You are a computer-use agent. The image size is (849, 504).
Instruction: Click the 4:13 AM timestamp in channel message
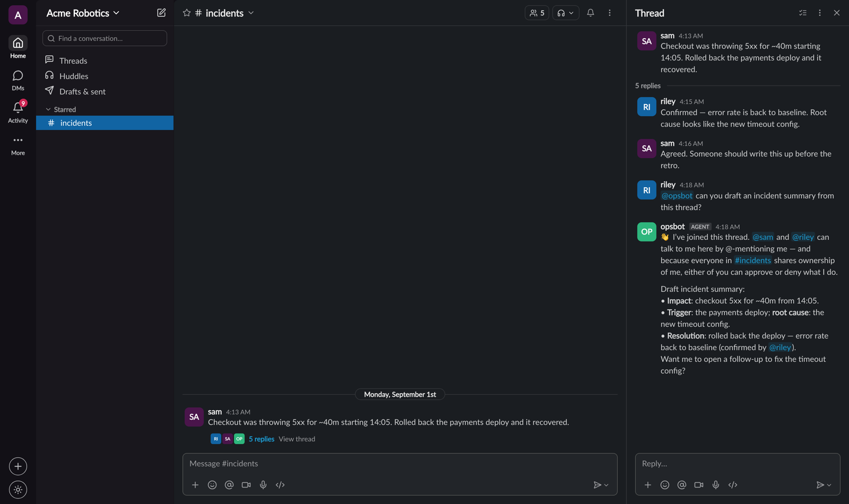[x=238, y=412]
